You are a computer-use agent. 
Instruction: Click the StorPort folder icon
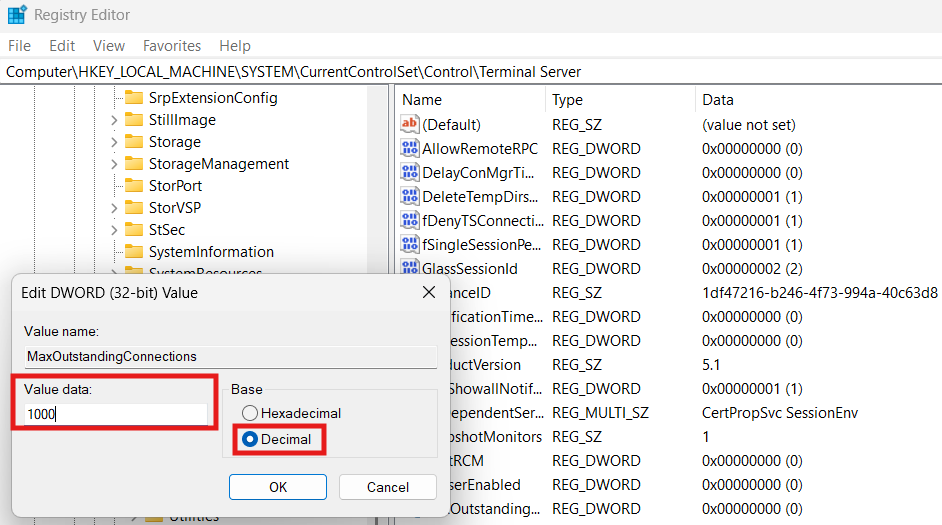pyautogui.click(x=133, y=186)
